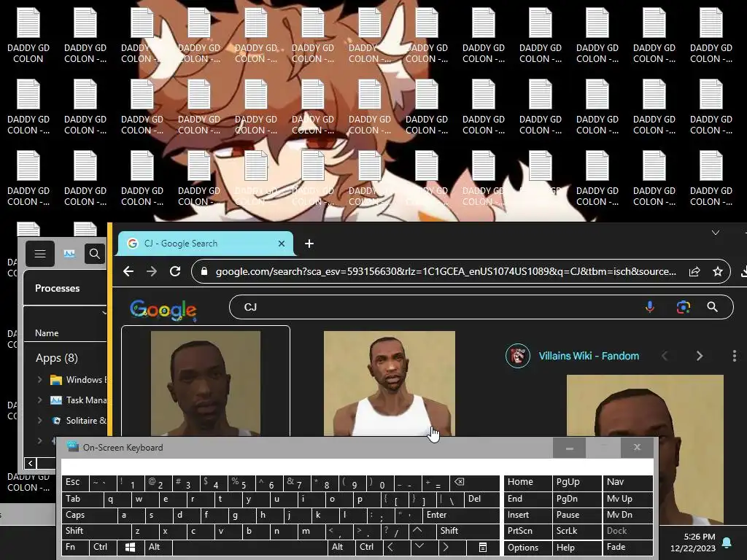The height and width of the screenshot is (560, 747).
Task: Open the three-dot image options menu
Action: [x=734, y=356]
